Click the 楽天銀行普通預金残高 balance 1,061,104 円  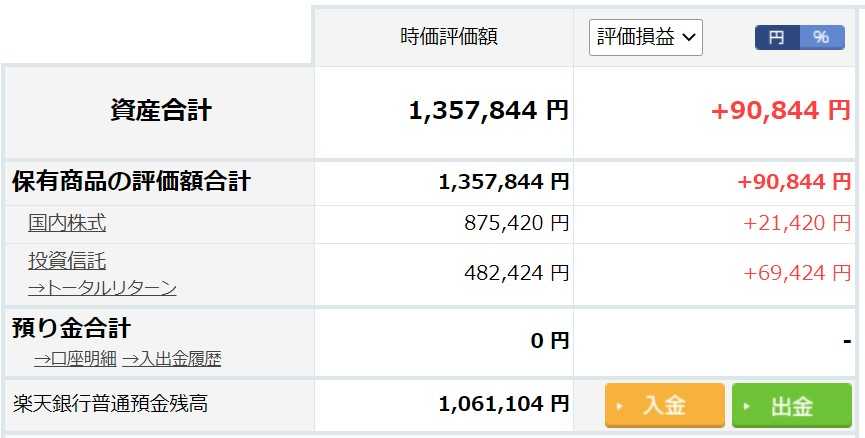point(503,404)
